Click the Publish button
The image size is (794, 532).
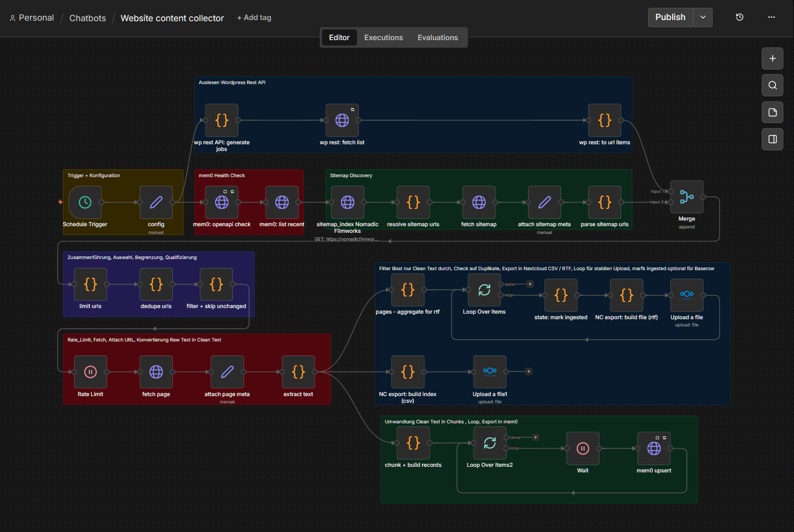[670, 17]
